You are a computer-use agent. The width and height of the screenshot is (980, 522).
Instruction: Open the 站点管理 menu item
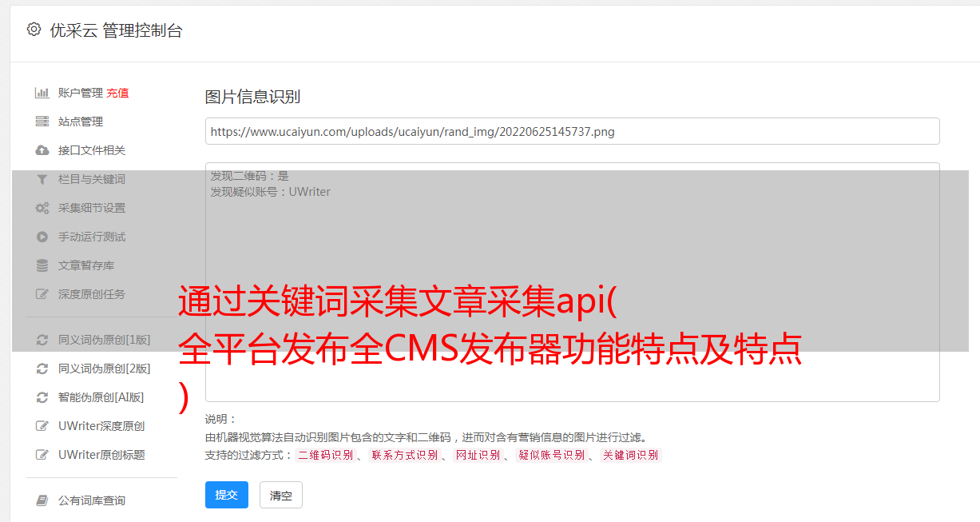[x=81, y=122]
